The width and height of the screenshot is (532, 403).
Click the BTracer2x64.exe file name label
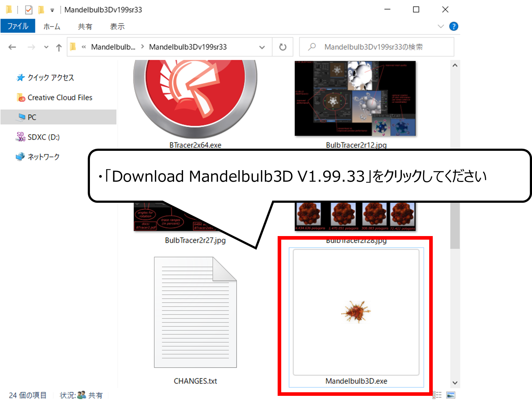[195, 145]
